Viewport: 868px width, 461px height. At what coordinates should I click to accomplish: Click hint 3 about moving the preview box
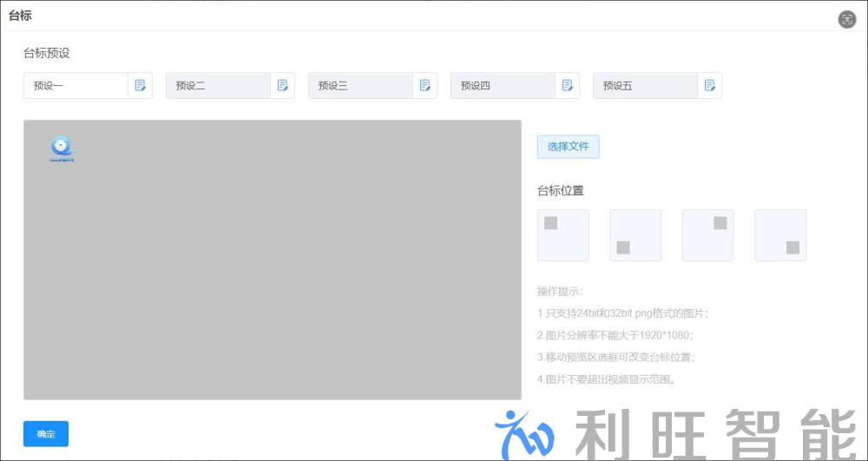coord(616,358)
